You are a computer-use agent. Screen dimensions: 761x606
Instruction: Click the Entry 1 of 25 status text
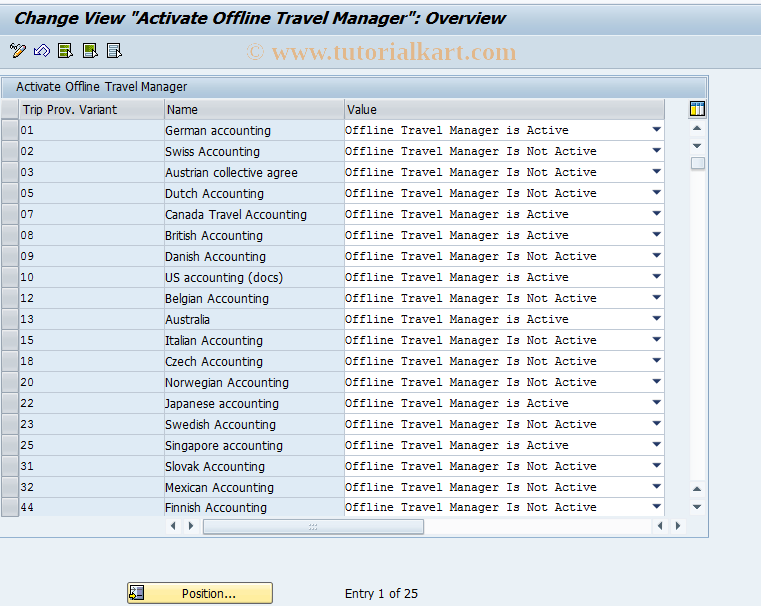pyautogui.click(x=381, y=593)
